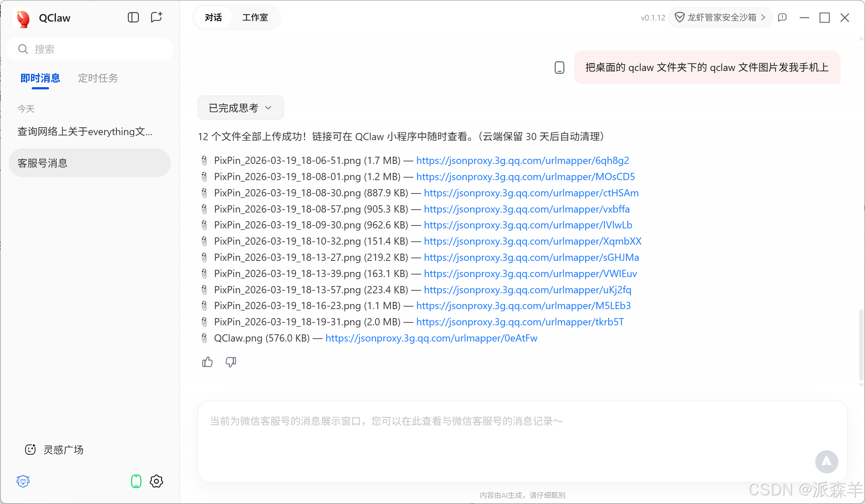Open link ending urlmapper/0eAtFw

[431, 338]
